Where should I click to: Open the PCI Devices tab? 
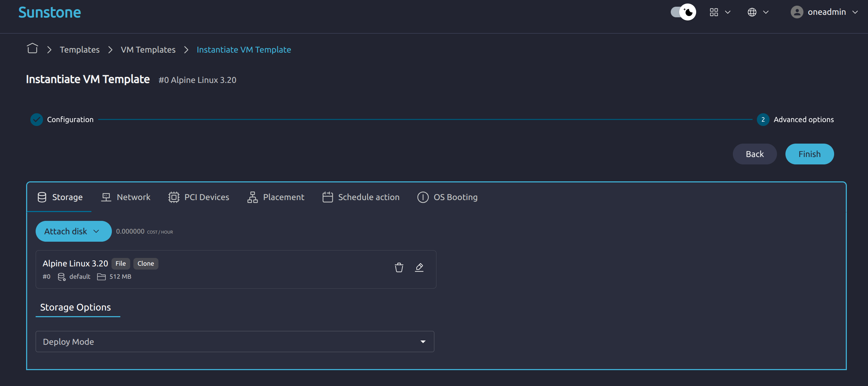pos(199,197)
